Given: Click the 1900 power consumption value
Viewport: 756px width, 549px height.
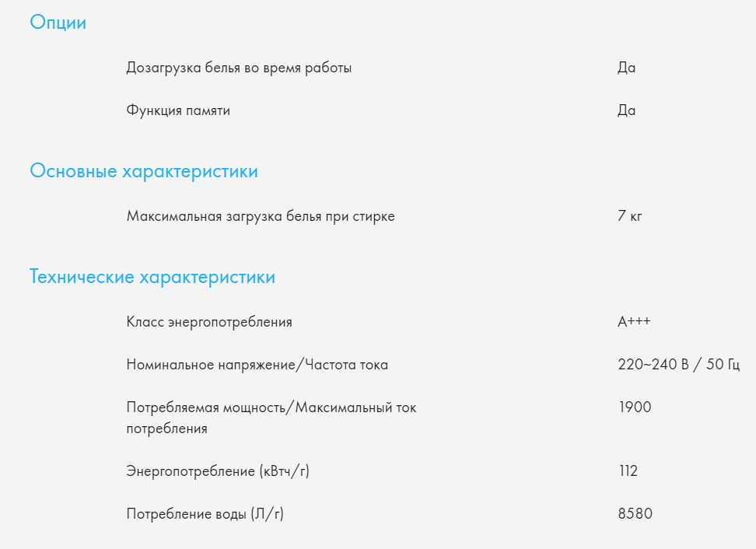Looking at the screenshot, I should pyautogui.click(x=634, y=407).
